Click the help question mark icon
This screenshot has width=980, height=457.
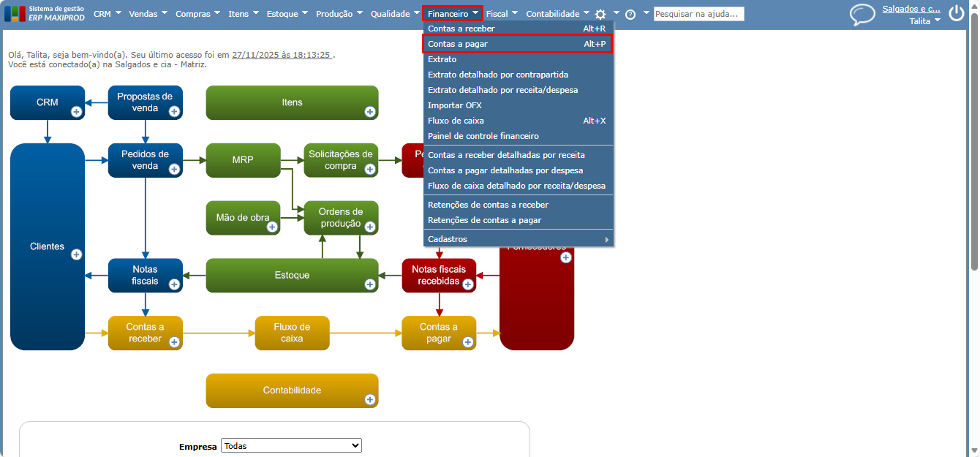pyautogui.click(x=630, y=14)
